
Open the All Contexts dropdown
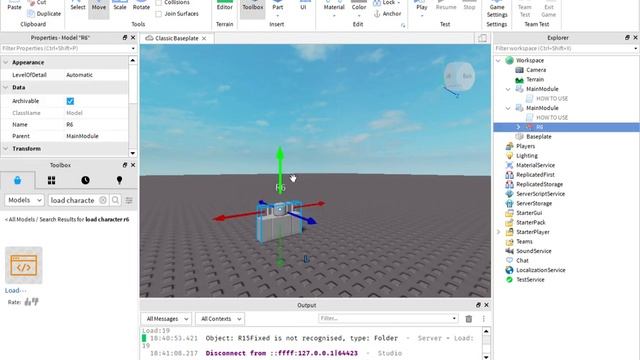tap(220, 319)
